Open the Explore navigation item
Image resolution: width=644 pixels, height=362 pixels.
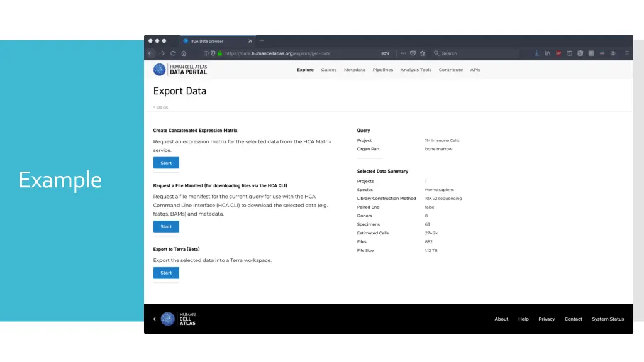(x=305, y=70)
